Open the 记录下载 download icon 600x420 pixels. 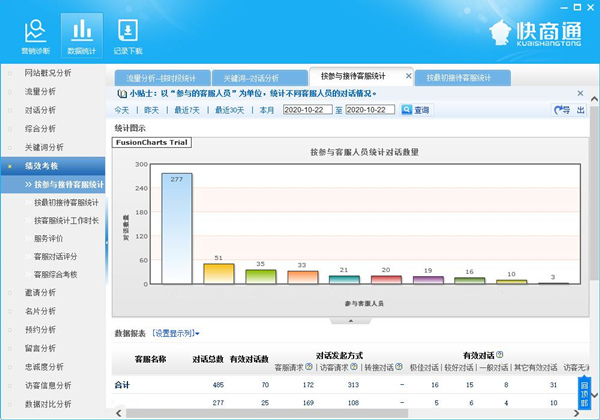point(127,33)
